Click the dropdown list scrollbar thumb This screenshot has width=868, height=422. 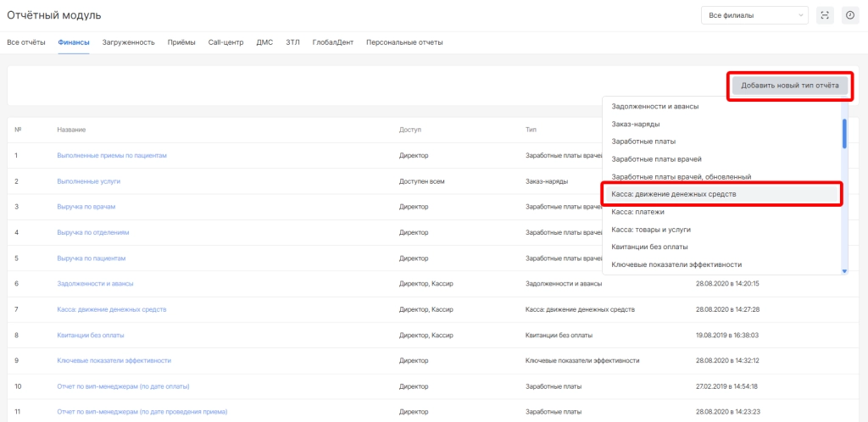click(843, 133)
